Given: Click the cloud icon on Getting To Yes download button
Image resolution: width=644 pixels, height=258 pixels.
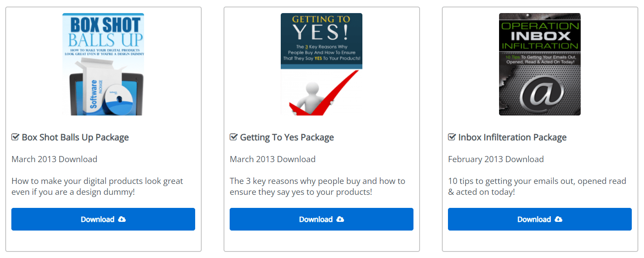Looking at the screenshot, I should coord(341,219).
